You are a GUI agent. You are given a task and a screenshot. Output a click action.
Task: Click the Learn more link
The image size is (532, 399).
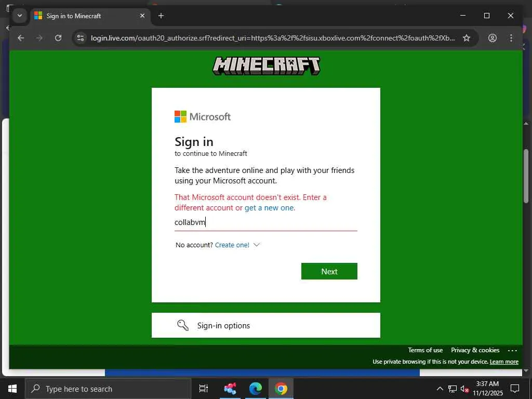tap(504, 362)
